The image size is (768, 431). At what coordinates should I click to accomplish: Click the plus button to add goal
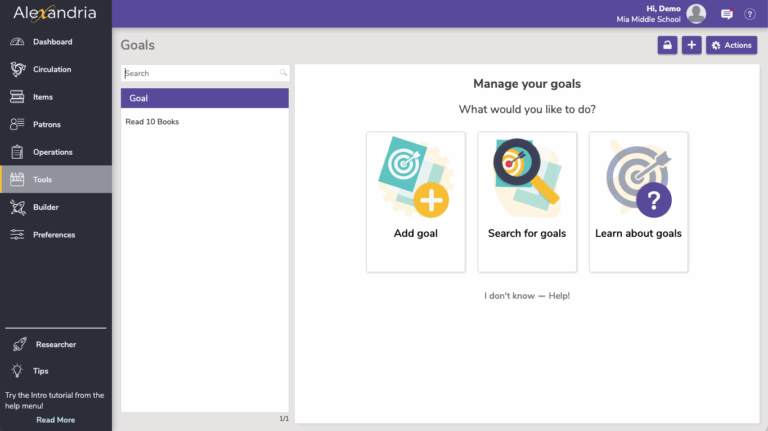691,45
